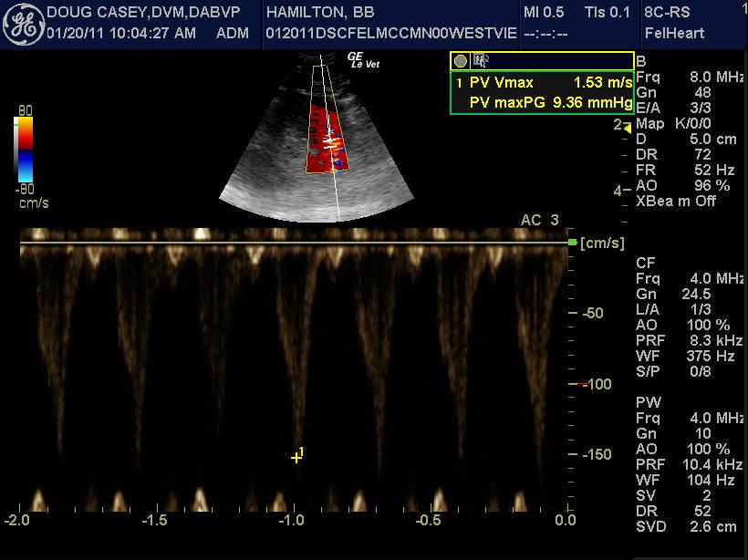Screen dimensions: 748x560
Task: Click the green baseline marker on velocity scale
Action: click(573, 243)
